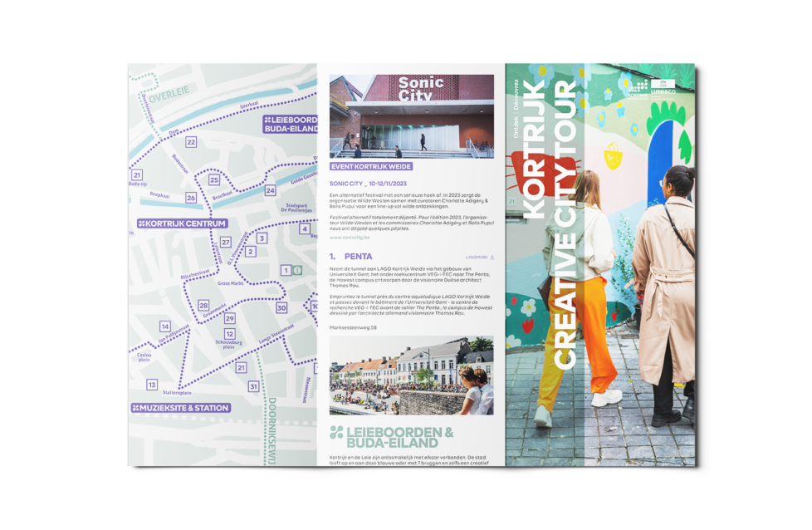812x530 pixels.
Task: Click the 'Stadspark De Pautientjes' label
Action: (296, 209)
